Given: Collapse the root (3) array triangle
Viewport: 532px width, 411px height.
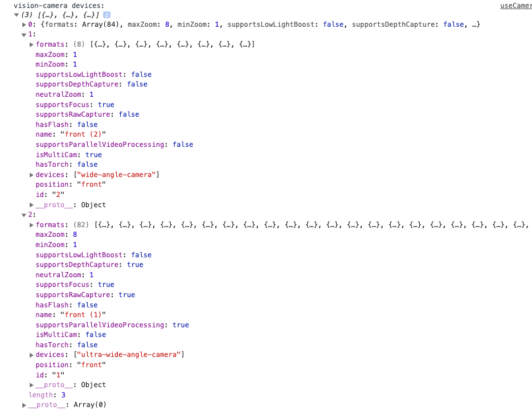Looking at the screenshot, I should pos(17,15).
